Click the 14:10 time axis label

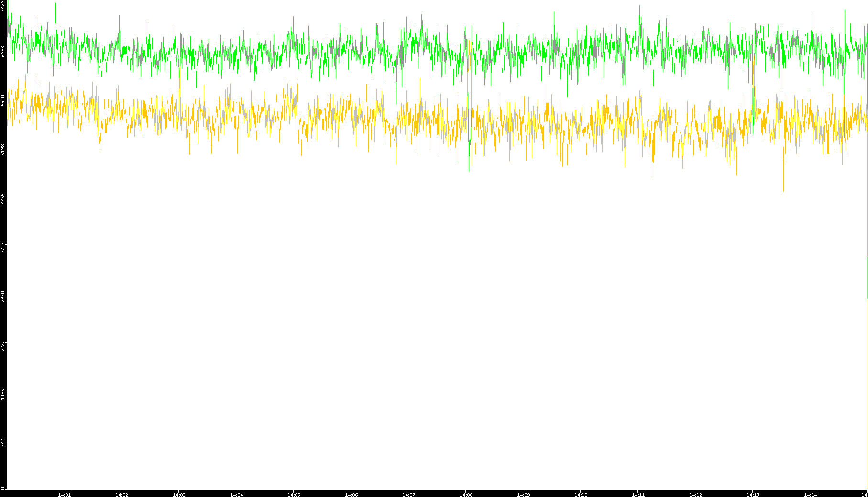581,495
